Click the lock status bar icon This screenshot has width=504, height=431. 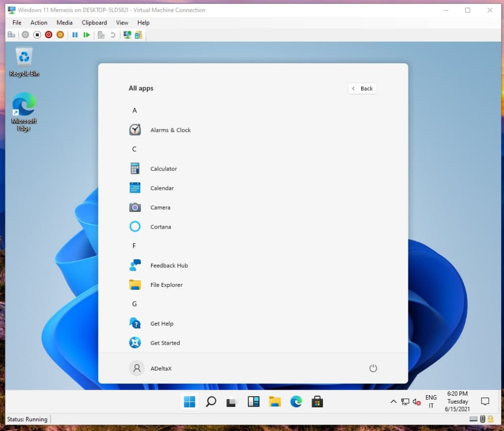click(490, 419)
